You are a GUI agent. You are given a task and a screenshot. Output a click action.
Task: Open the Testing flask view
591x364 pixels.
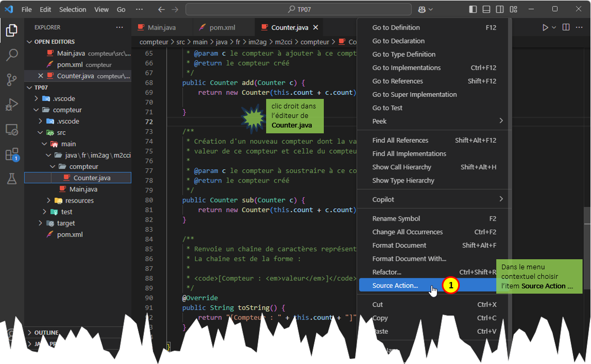tap(12, 179)
